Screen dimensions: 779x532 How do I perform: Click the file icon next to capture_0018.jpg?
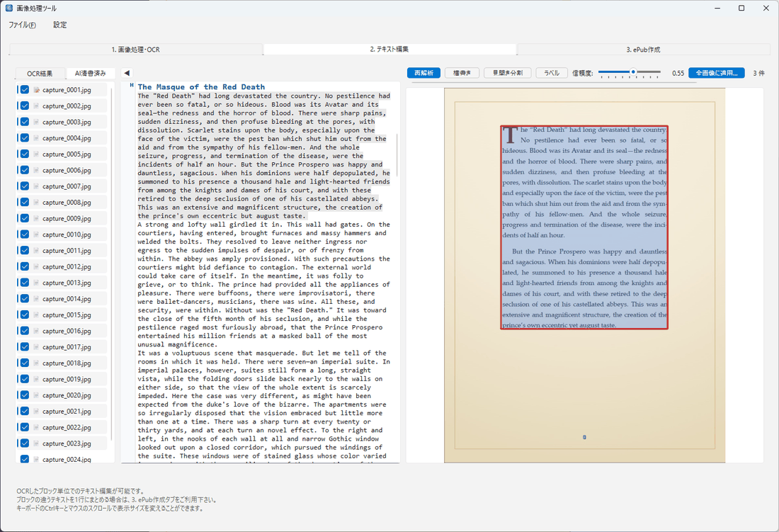point(36,363)
